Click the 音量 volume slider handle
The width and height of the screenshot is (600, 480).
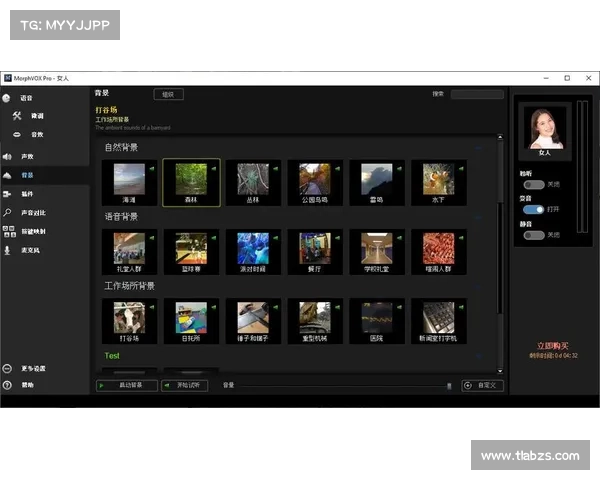[x=449, y=386]
